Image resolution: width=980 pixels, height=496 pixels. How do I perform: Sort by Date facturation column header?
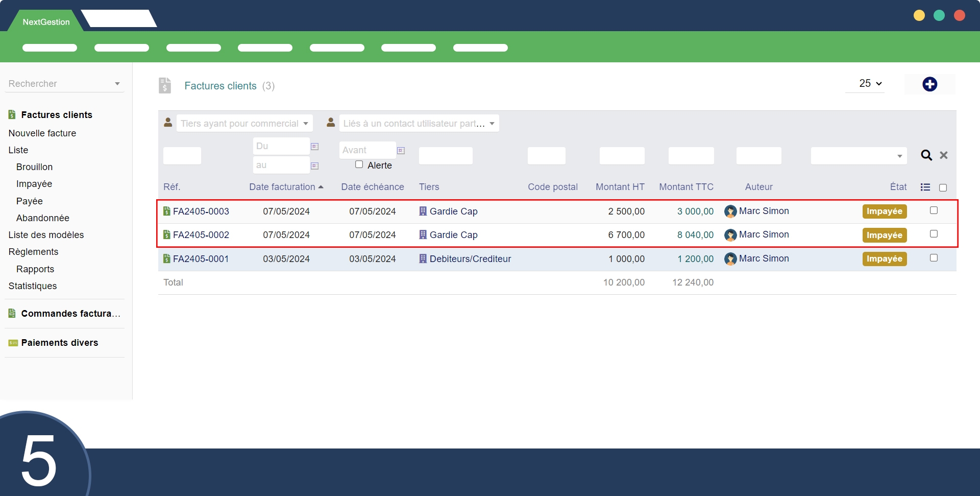282,187
